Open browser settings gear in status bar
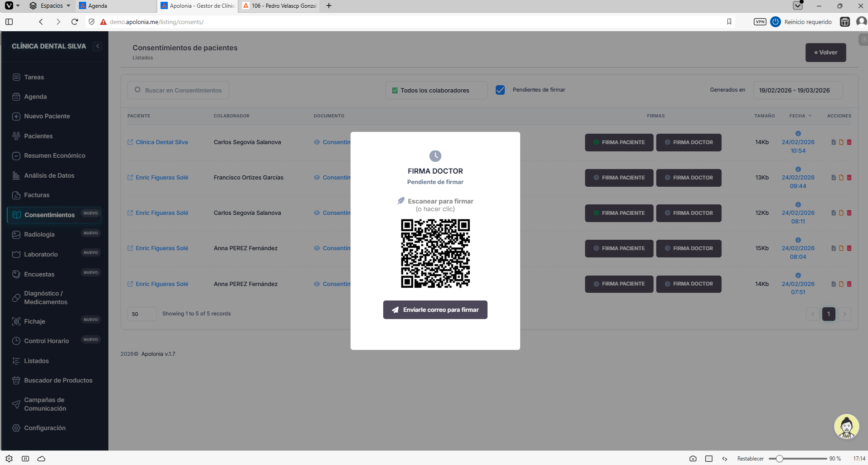 [x=9, y=459]
